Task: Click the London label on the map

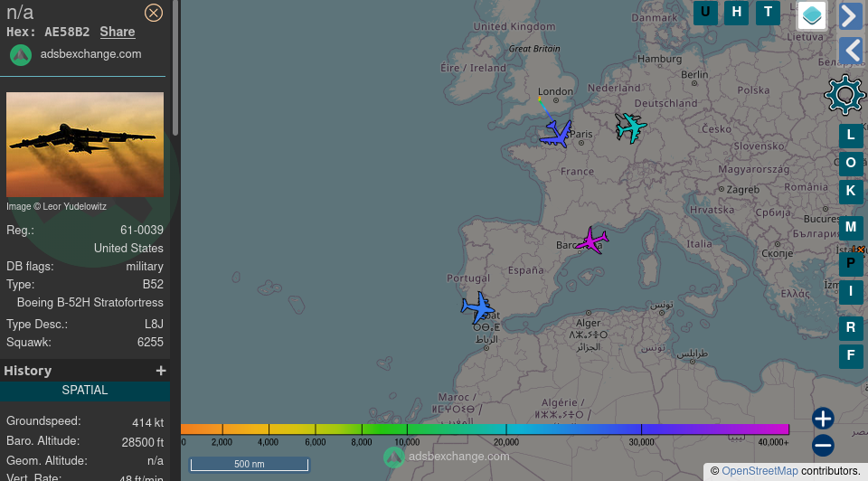Action: coord(555,91)
